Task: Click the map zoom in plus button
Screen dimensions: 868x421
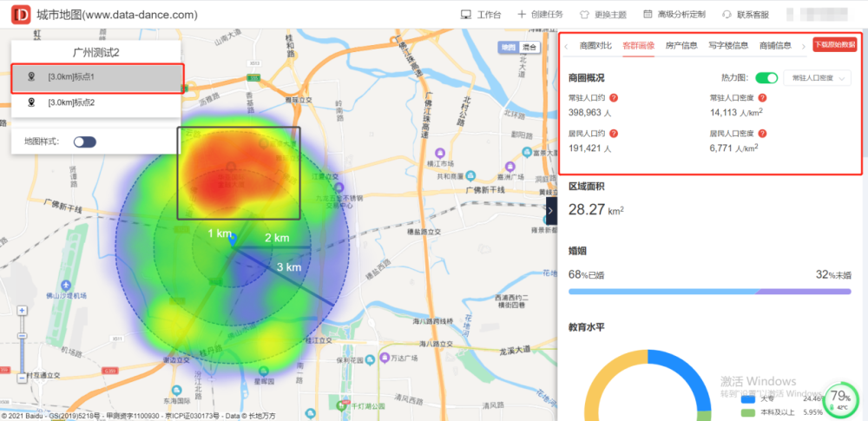Action: tap(23, 311)
